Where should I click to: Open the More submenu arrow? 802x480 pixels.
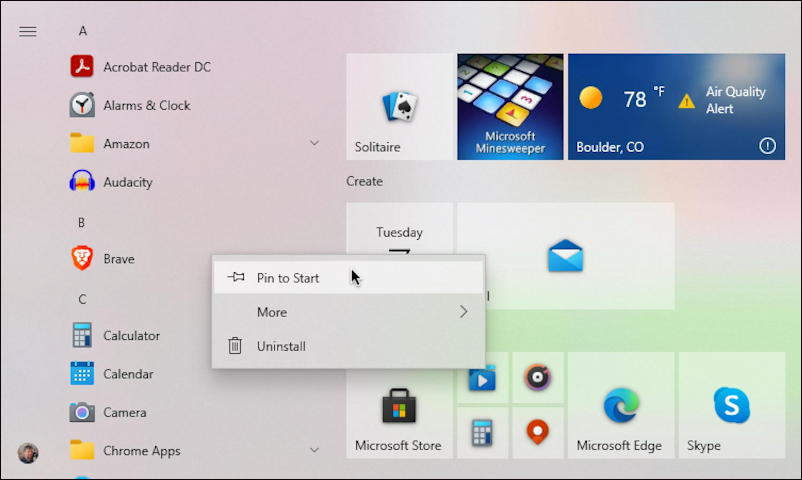click(x=463, y=312)
